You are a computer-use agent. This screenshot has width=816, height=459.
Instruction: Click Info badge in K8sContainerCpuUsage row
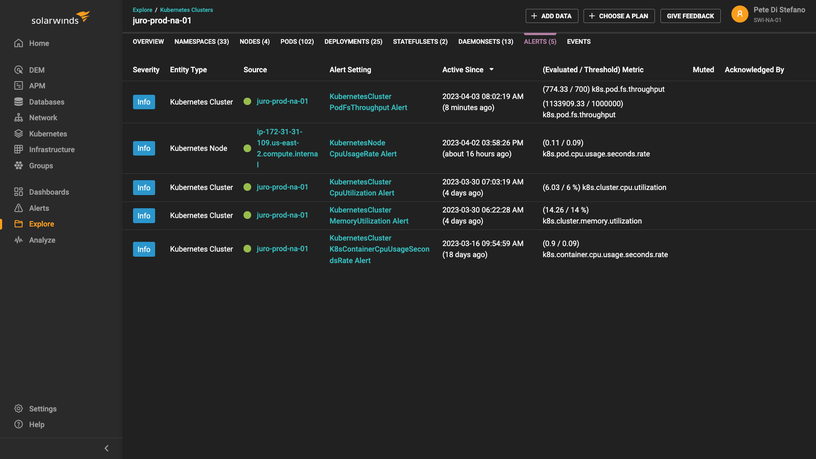pyautogui.click(x=144, y=249)
